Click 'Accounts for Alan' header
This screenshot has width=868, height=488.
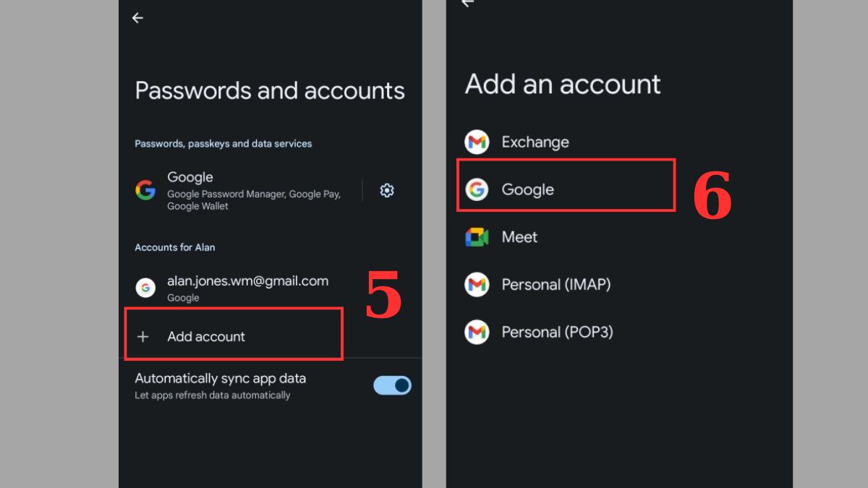click(x=175, y=247)
